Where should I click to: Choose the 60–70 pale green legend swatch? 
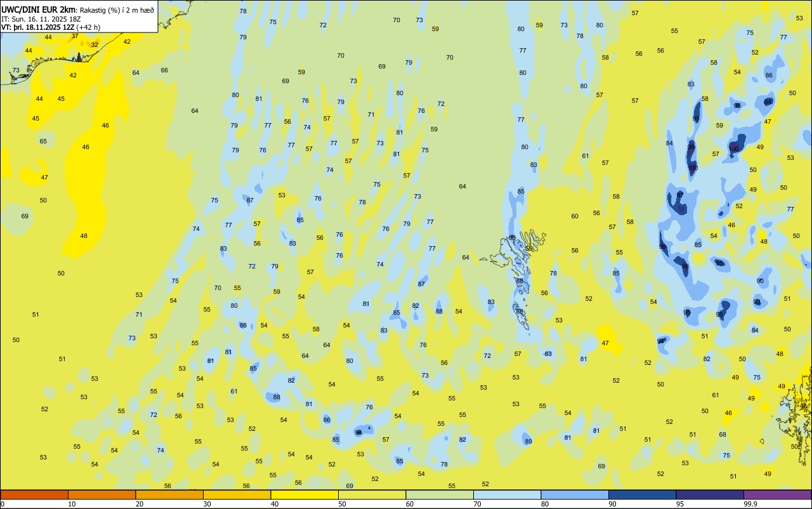(440, 494)
